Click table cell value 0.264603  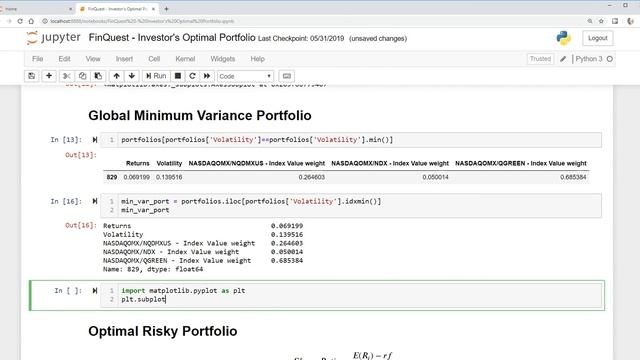tap(311, 177)
